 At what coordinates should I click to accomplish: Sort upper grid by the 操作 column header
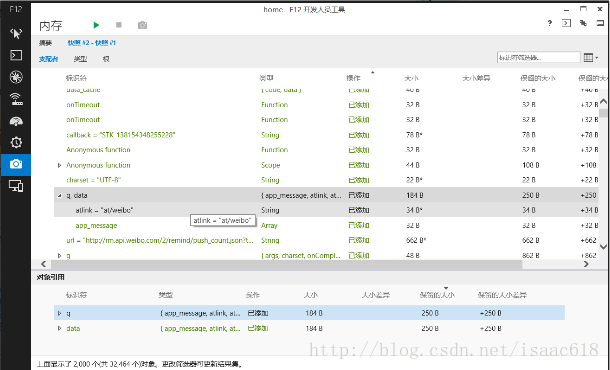point(353,78)
